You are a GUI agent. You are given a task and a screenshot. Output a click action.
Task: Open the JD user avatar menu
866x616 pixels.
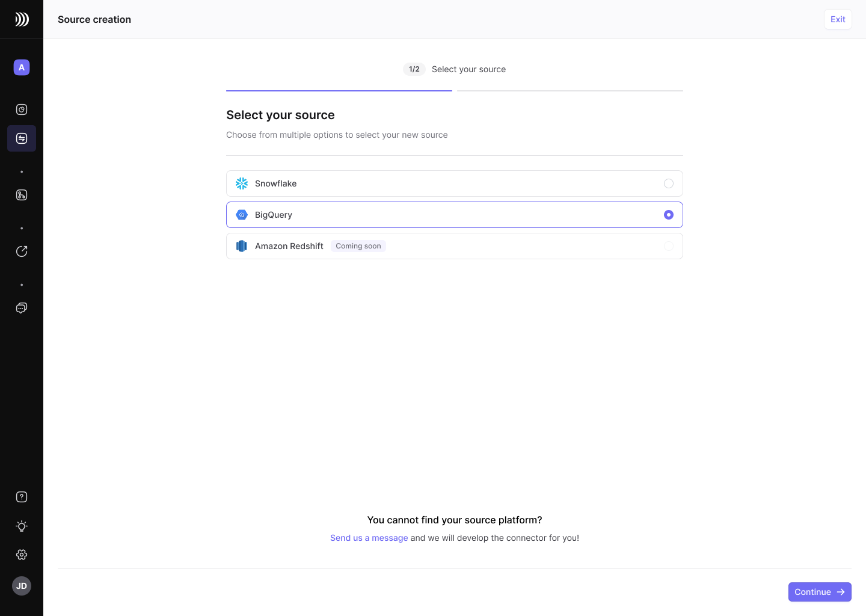click(22, 586)
